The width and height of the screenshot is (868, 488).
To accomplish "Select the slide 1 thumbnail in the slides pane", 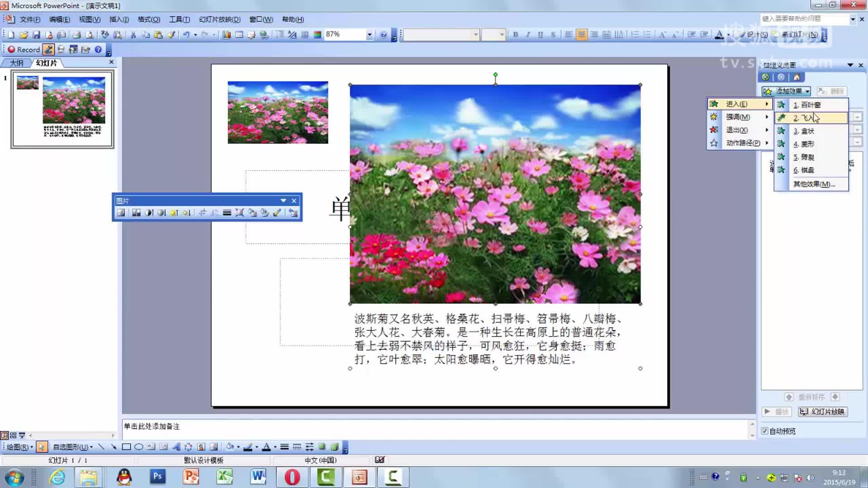I will click(x=63, y=108).
